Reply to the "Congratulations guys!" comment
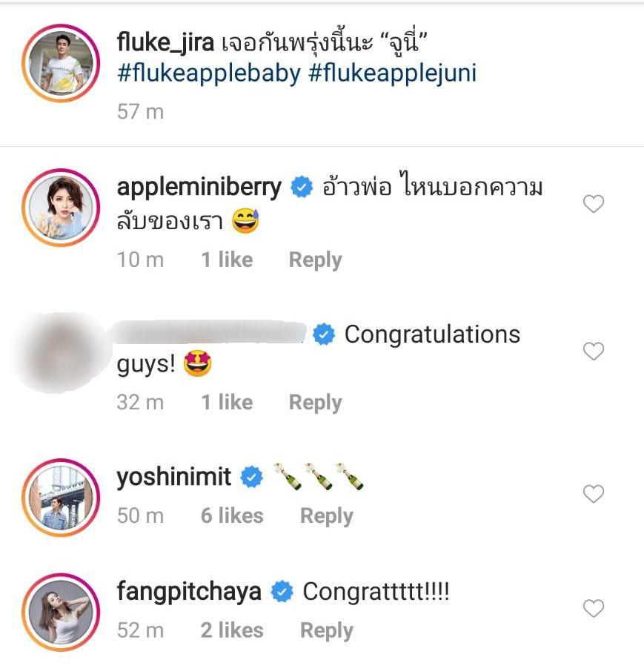The height and width of the screenshot is (666, 644). pos(315,403)
